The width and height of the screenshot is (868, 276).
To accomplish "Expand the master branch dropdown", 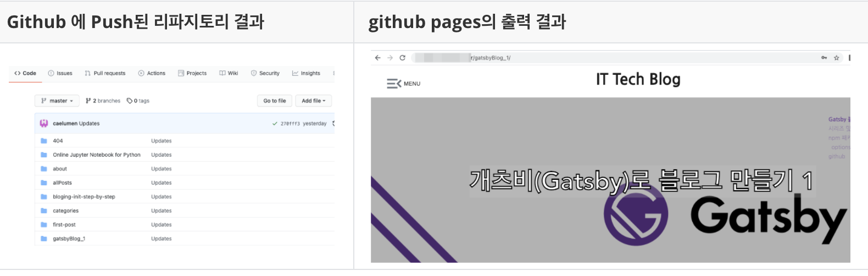I will pos(57,101).
